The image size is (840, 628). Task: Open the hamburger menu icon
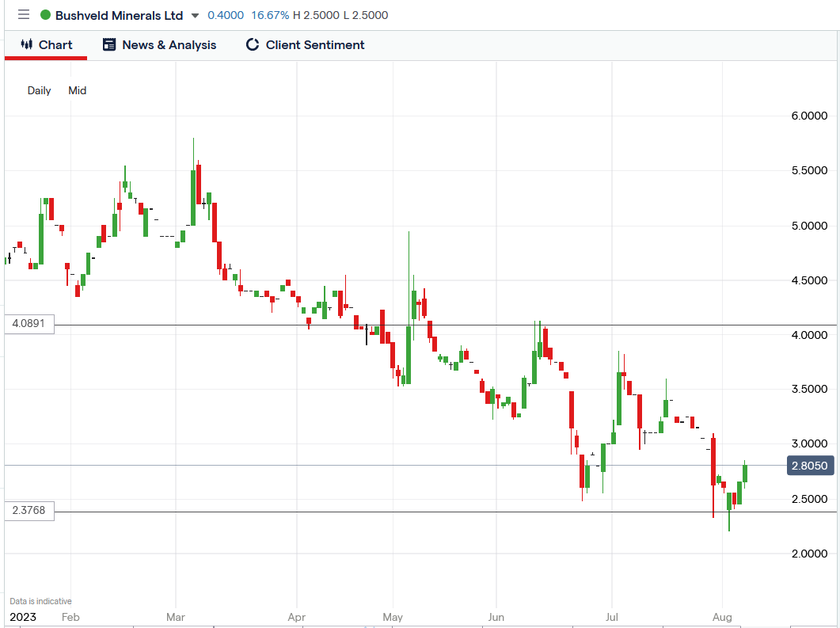[x=24, y=14]
